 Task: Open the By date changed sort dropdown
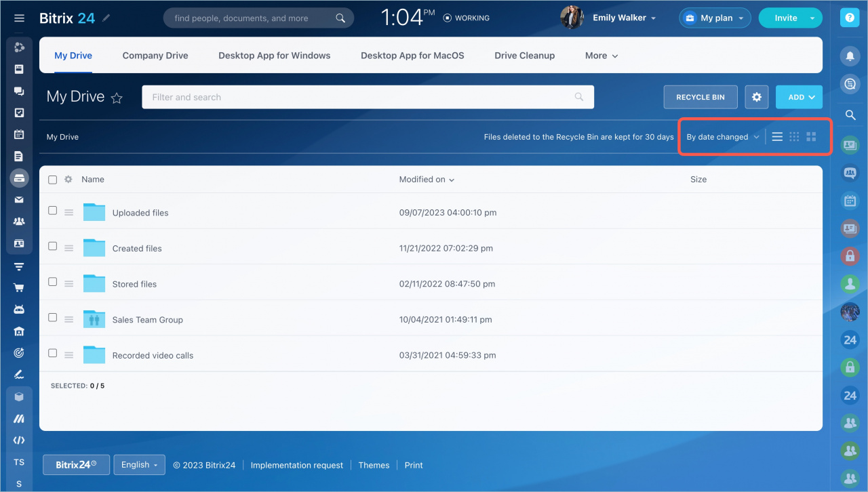coord(722,137)
